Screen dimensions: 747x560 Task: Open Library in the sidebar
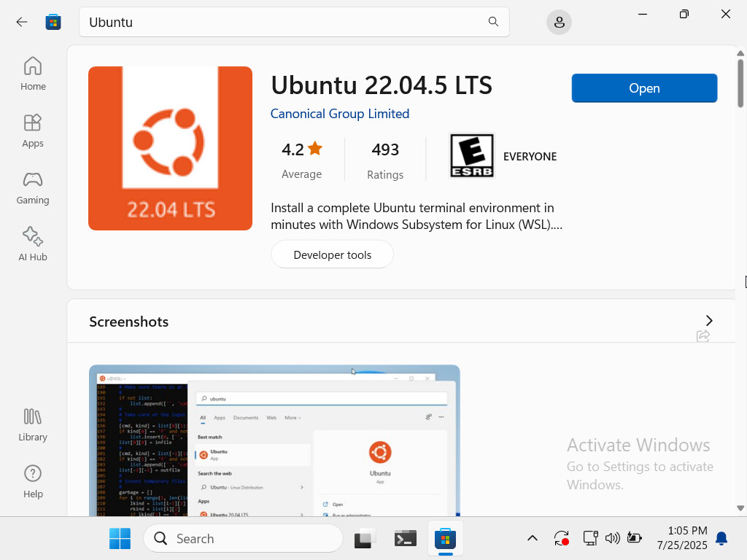pyautogui.click(x=33, y=424)
